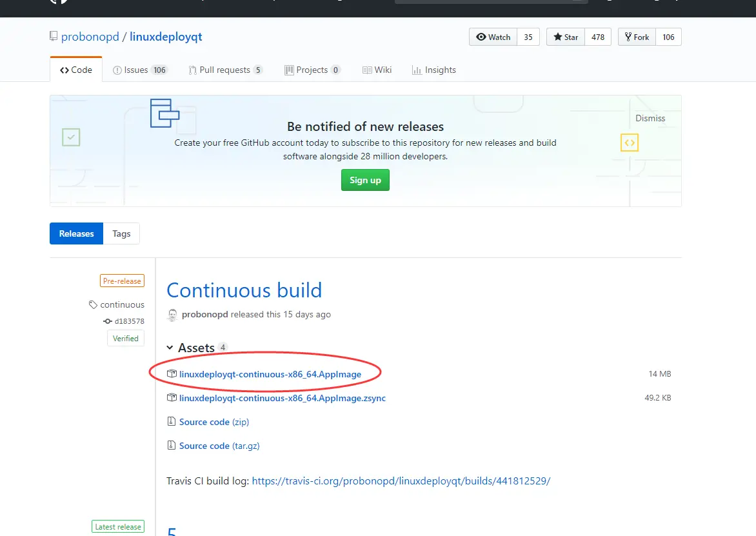Open the continuous tag link
Viewport: 756px width, 536px height.
(122, 304)
